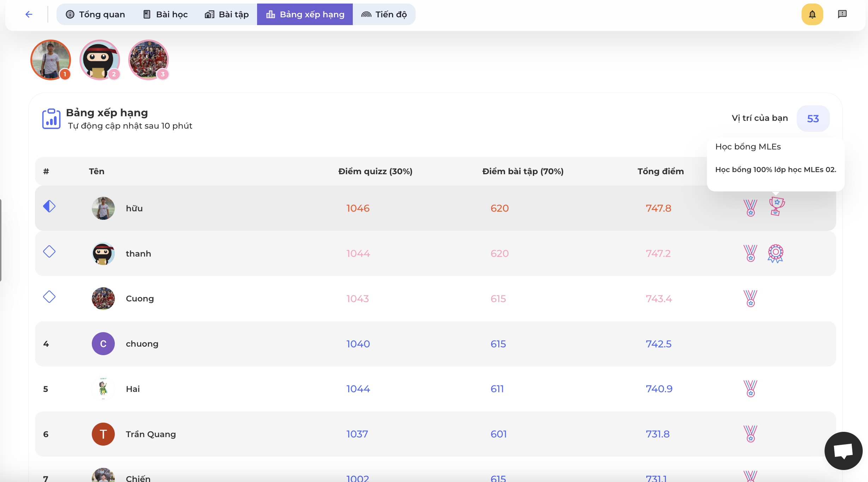Click the leaderboard chart icon beside title
Viewport: 868px width, 482px height.
51,119
